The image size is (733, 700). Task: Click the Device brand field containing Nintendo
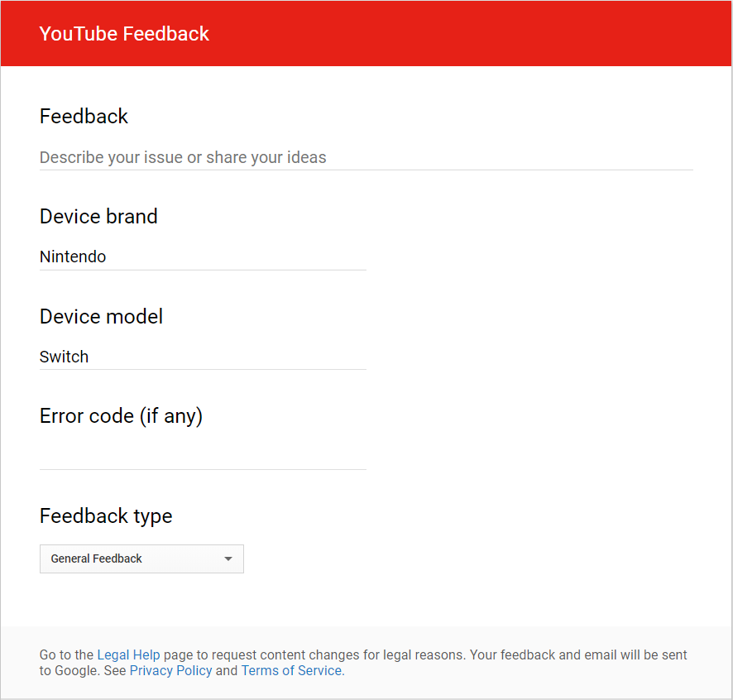[203, 257]
